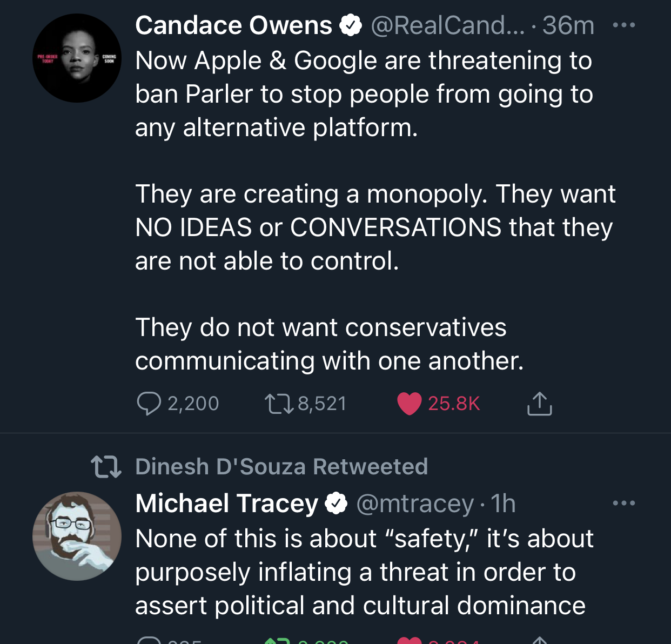Open the @mtracey handle
Screen dimensions: 671x644
tap(414, 504)
